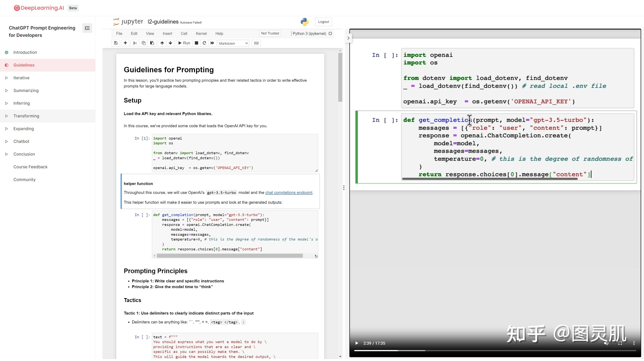This screenshot has height=361, width=644.
Task: Copy selected cells icon
Action: coord(143,43)
